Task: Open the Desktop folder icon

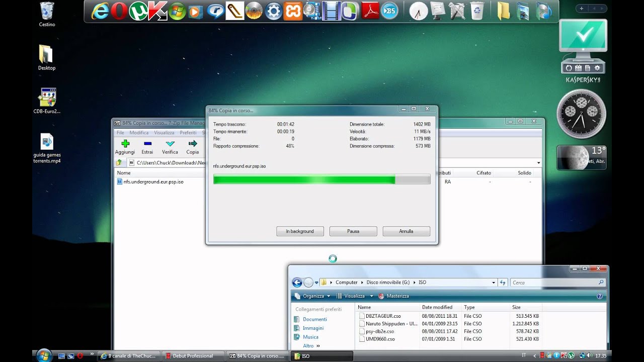Action: [47, 57]
